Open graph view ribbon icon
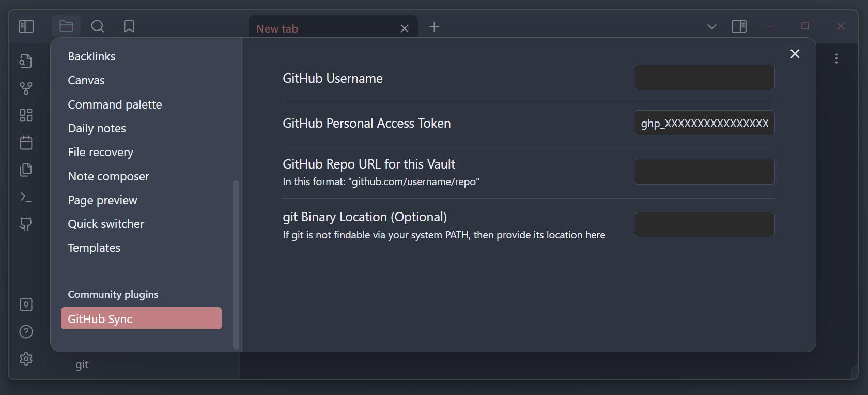The width and height of the screenshot is (868, 395). click(x=26, y=88)
